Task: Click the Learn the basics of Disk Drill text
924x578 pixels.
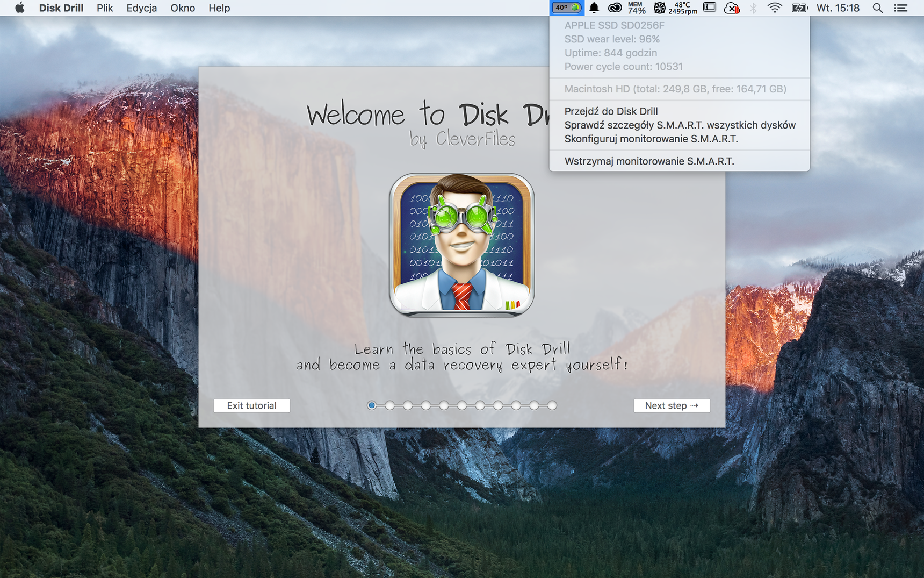Action: click(462, 349)
